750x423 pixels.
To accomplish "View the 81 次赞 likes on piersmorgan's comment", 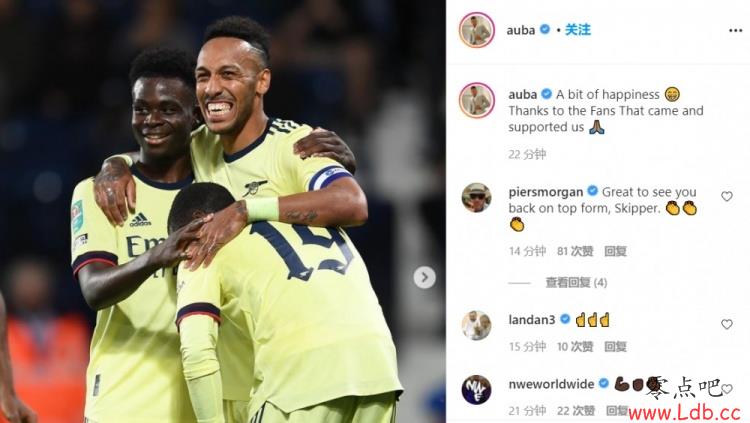I will tap(575, 251).
